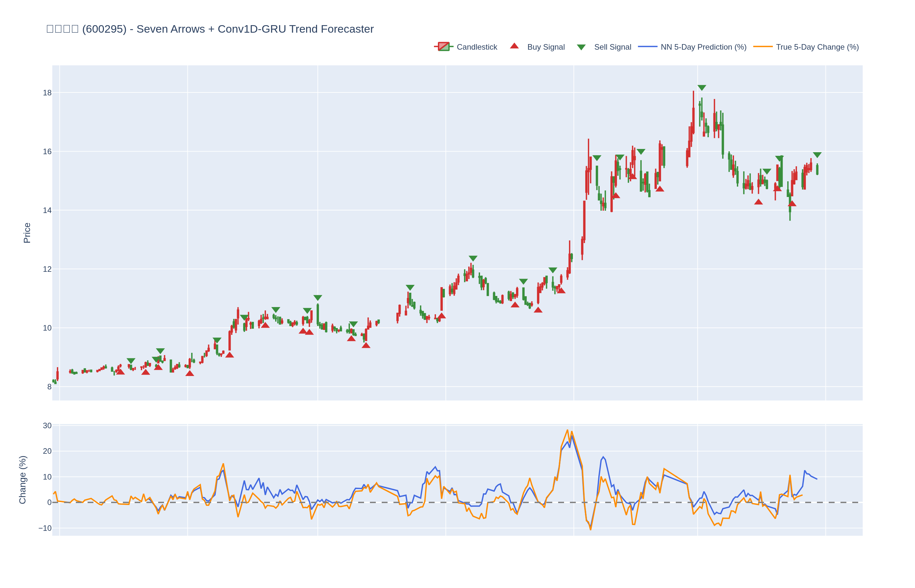Image resolution: width=915 pixels, height=588 pixels.
Task: Click the leftmost green sell signal triangle
Action: point(131,361)
